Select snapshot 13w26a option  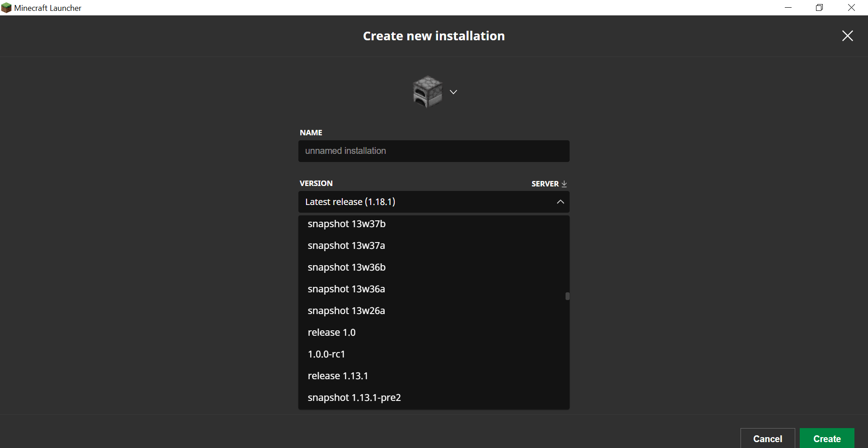click(346, 311)
